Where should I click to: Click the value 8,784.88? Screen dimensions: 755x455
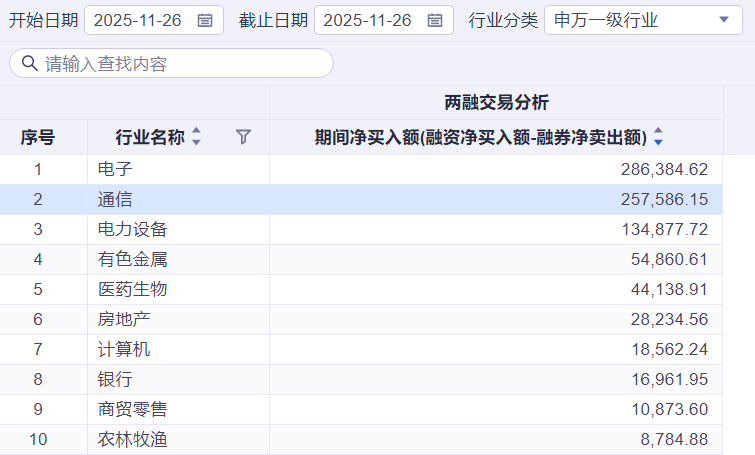pyautogui.click(x=674, y=439)
